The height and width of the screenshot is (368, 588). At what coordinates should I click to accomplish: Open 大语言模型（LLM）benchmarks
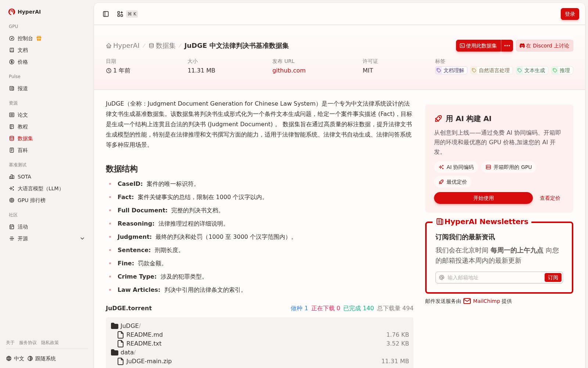coord(47,188)
